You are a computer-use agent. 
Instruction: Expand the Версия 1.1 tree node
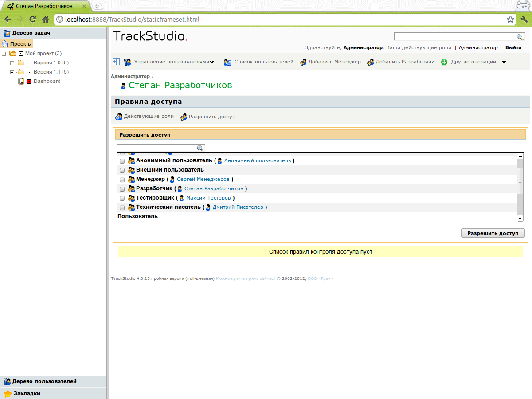(12, 72)
